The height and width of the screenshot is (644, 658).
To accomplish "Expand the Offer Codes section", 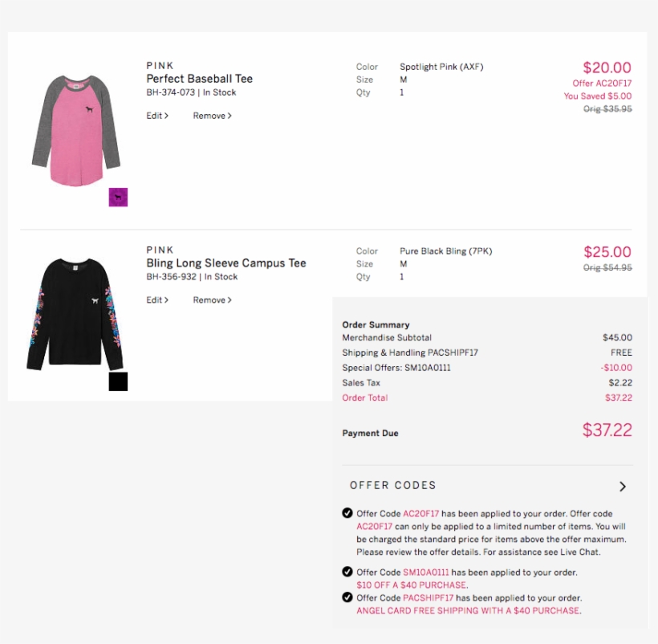I will (x=392, y=485).
